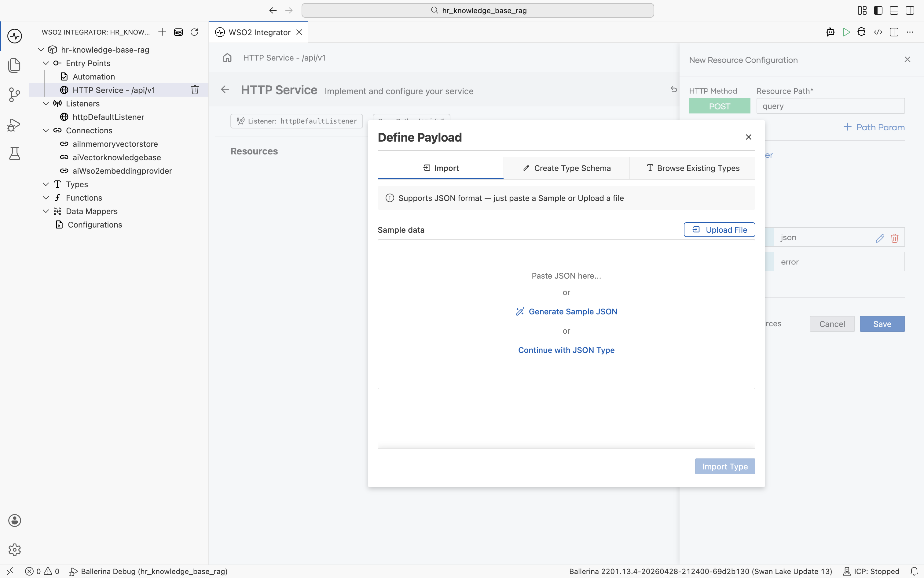Screen dimensions: 924x578
Task: Toggle bottom panel layout icon
Action: pos(894,10)
